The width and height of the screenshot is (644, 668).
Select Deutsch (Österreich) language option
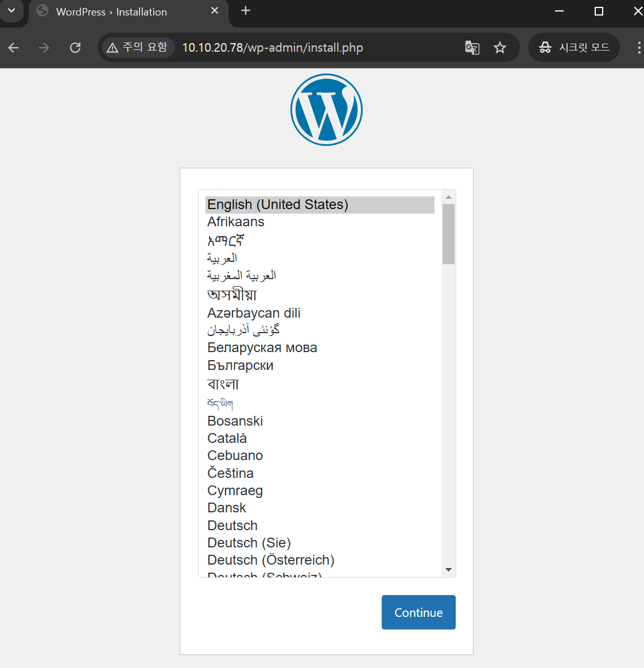(x=320, y=560)
